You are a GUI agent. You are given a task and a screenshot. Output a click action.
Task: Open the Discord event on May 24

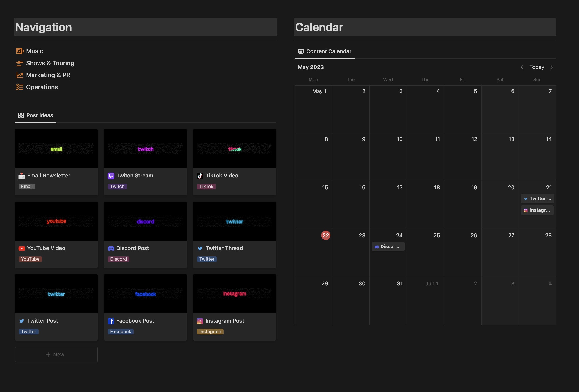388,247
